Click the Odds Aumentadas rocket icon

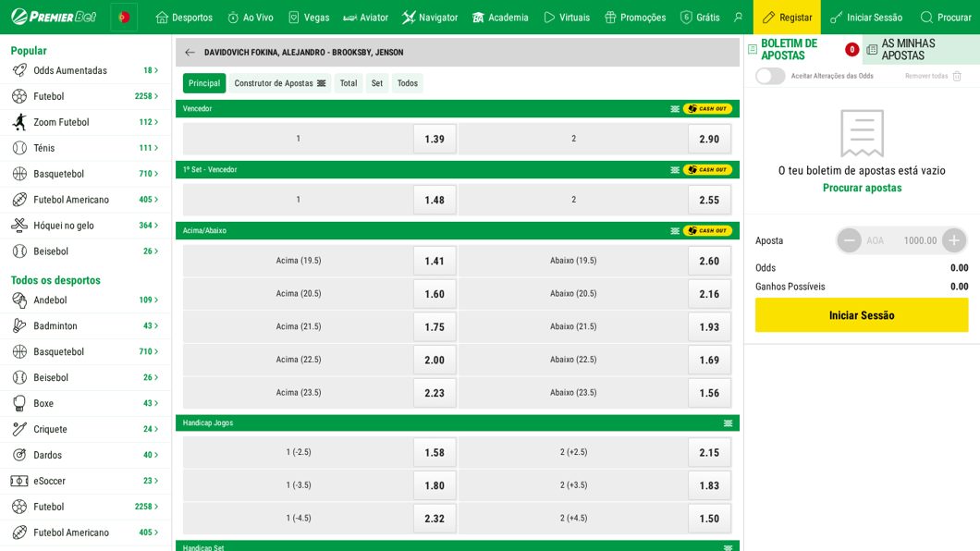click(19, 70)
